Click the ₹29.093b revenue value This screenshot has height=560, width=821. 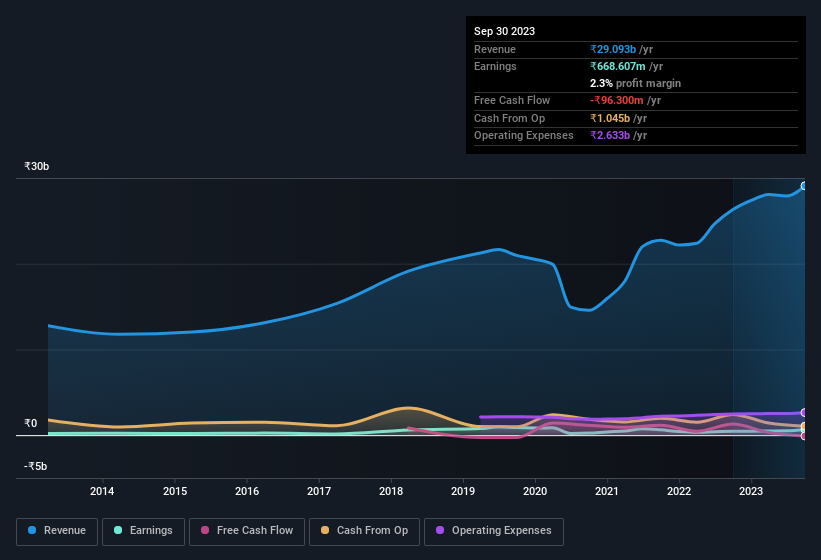[x=613, y=49]
